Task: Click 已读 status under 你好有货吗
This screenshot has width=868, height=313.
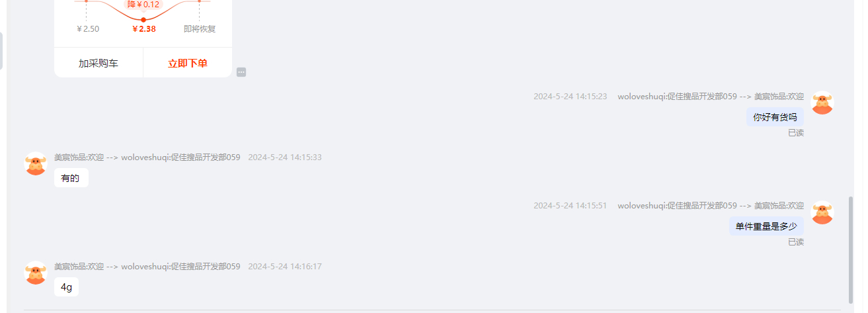Action: click(796, 132)
